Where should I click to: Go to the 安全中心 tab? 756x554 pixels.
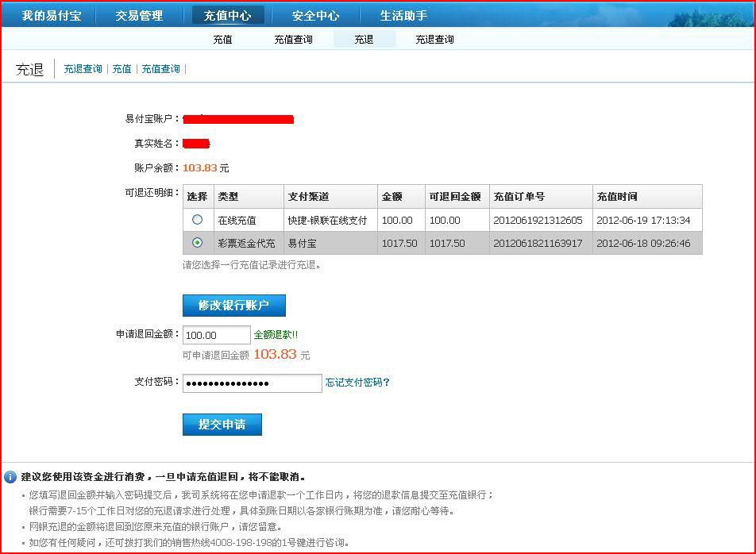click(315, 15)
